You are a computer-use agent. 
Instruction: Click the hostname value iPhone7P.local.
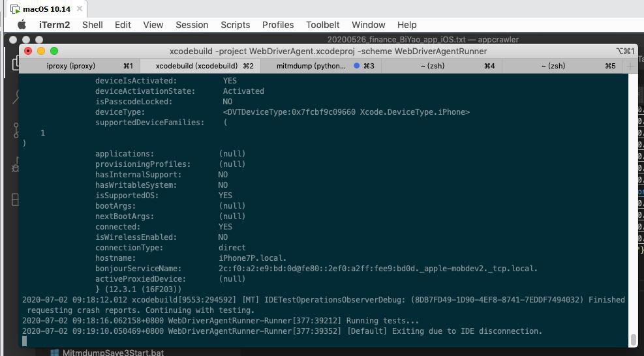[252, 258]
